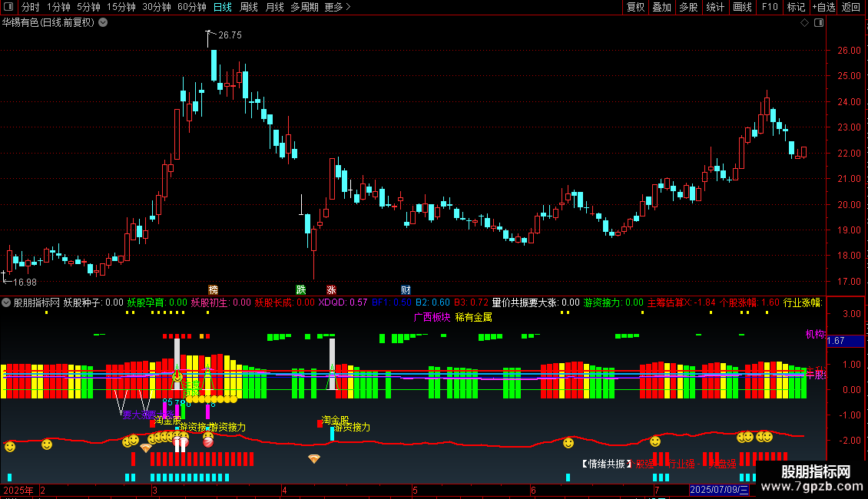This screenshot has width=868, height=499.
Task: Click the 妖股长成: 0.00 value
Action: [284, 302]
